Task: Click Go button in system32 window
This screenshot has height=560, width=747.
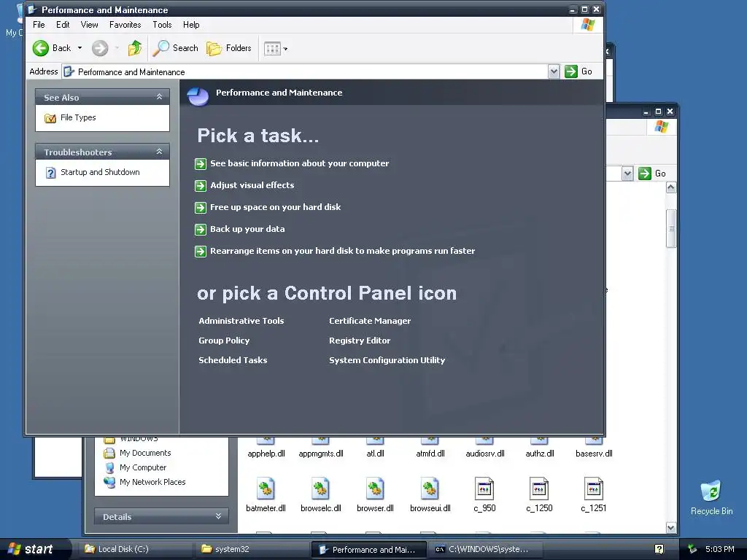Action: pos(652,174)
